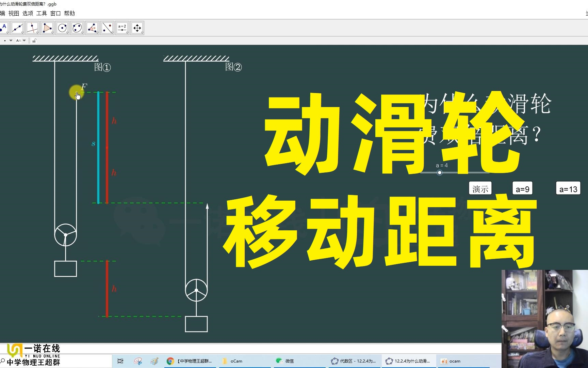Select the Polygon tool
The image size is (588, 368).
[x=47, y=28]
